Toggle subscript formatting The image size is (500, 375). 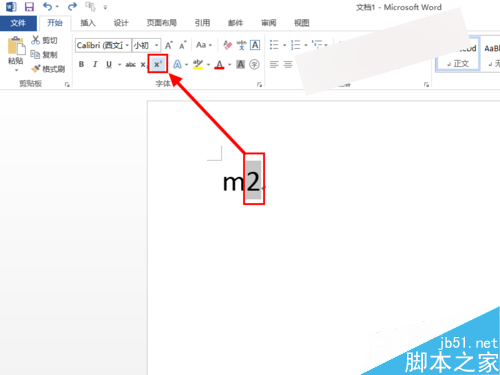[x=144, y=64]
